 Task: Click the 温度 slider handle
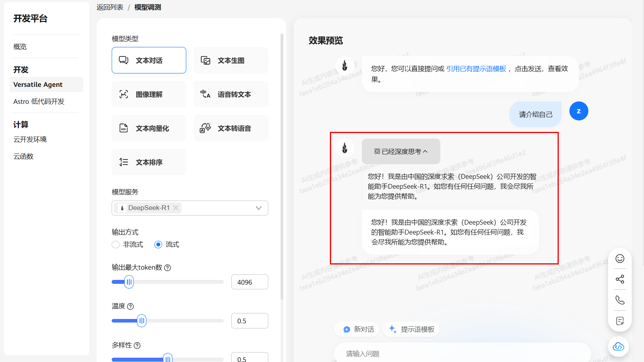coord(142,321)
